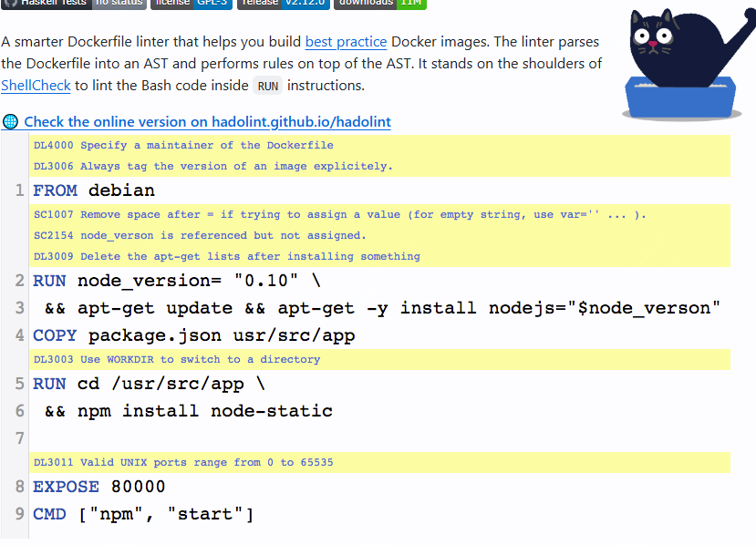Click the DL3006 tag version warning
This screenshot has height=545, width=756.
(x=212, y=166)
